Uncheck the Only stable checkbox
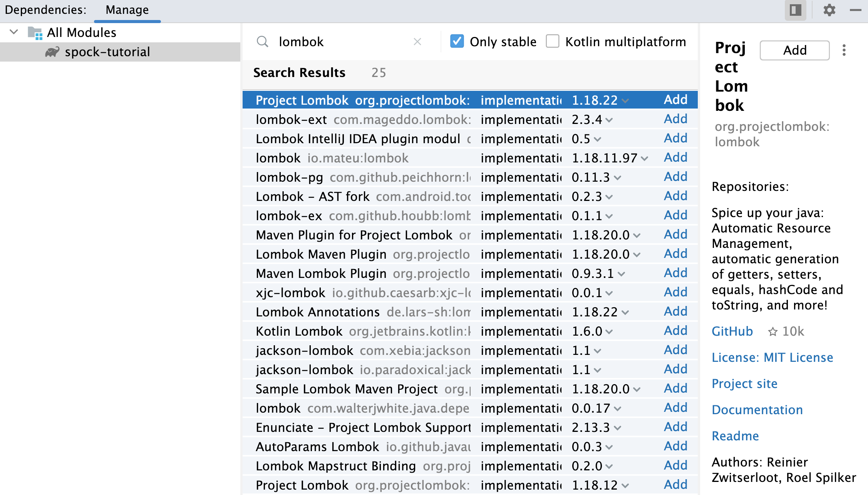 pyautogui.click(x=457, y=41)
